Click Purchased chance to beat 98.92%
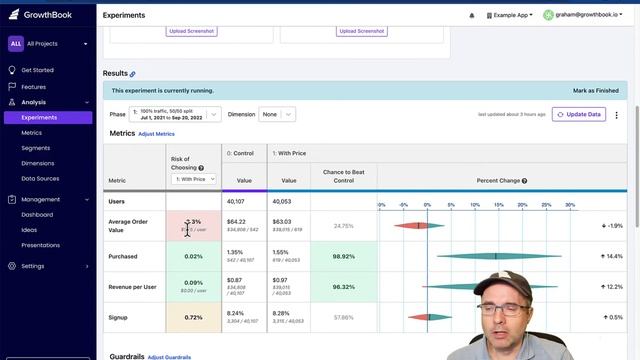 (x=343, y=256)
